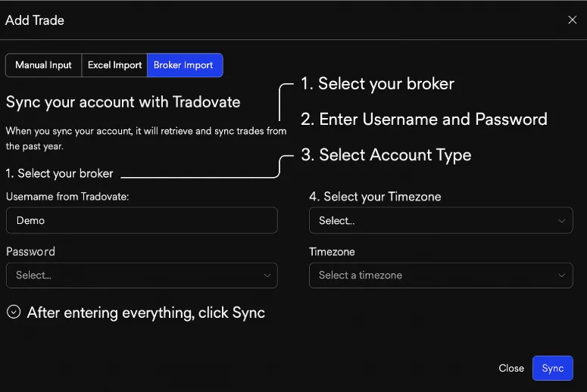Select the Broker Import tab
The image size is (587, 392).
(x=185, y=65)
